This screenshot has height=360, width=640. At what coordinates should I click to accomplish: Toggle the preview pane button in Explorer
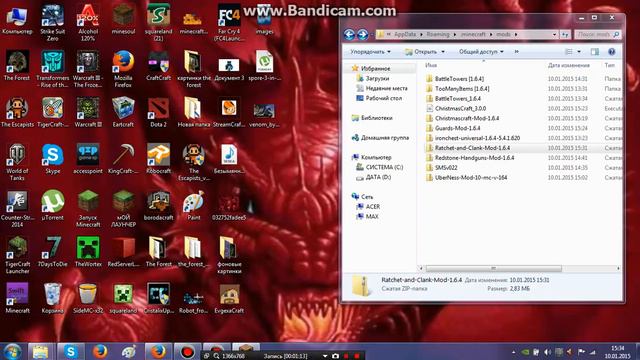[x=595, y=52]
